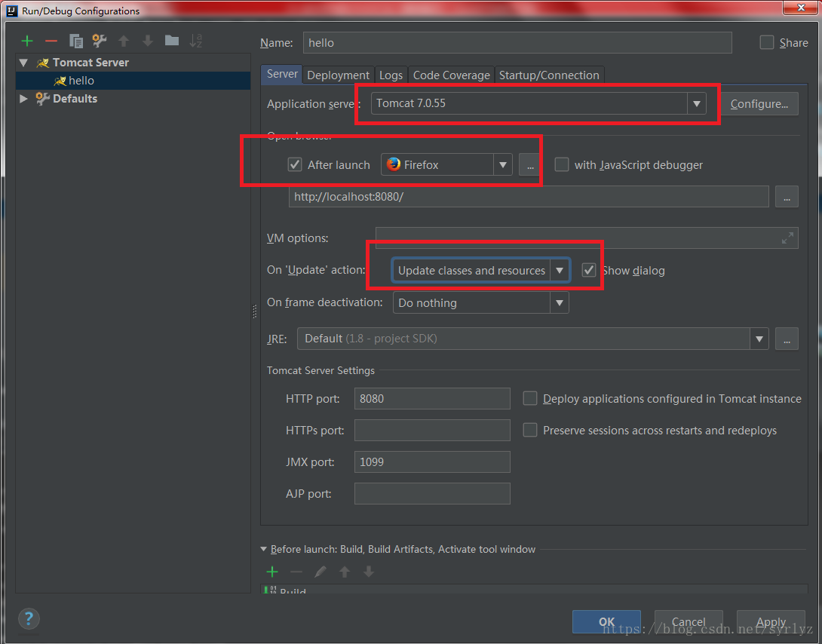Edit defaults wrench icon in left toolbar
The image size is (822, 644).
99,41
